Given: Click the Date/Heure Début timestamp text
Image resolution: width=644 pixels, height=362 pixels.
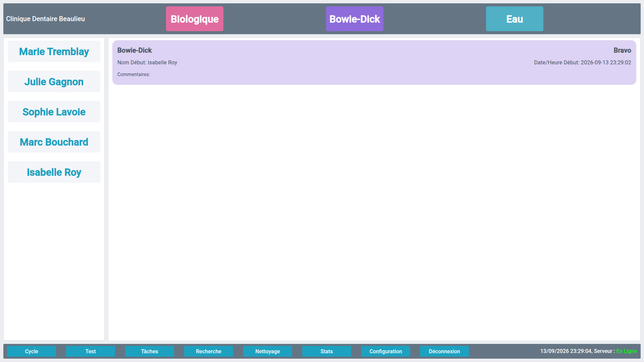Looking at the screenshot, I should (x=583, y=62).
